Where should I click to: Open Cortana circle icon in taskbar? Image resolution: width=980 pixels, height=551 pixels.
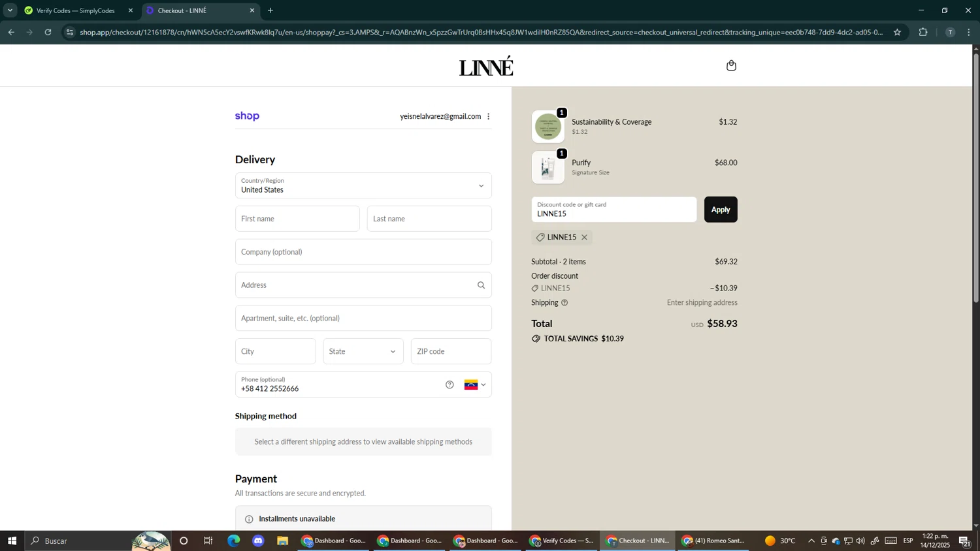184,541
